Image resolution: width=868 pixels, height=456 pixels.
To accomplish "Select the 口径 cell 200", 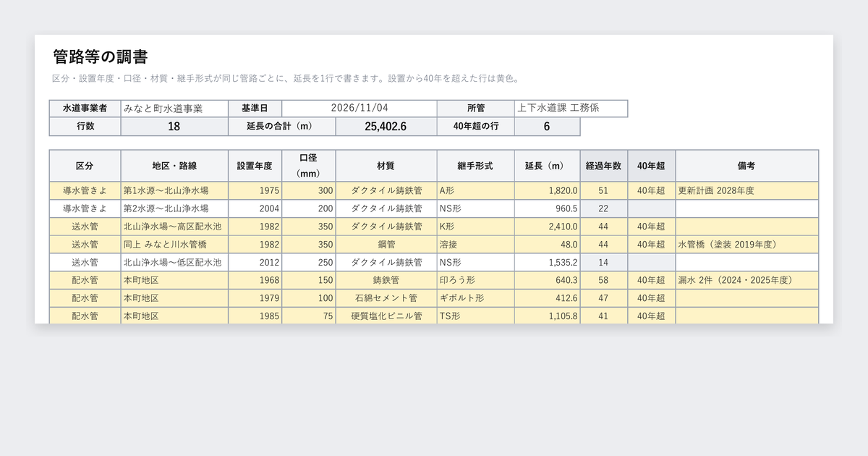I will click(x=309, y=208).
